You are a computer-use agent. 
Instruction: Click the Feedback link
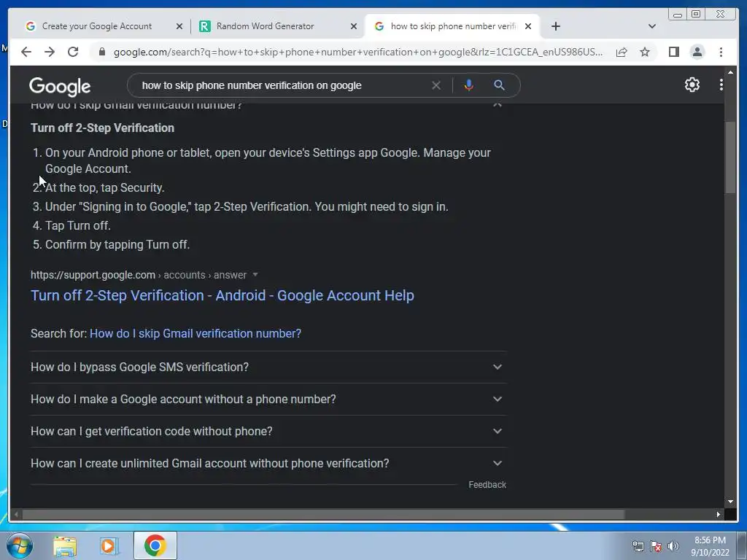point(487,485)
